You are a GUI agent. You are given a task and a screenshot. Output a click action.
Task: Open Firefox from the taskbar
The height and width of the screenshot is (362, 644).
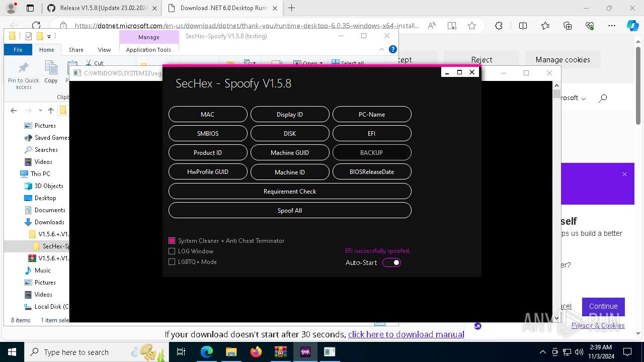tap(256, 352)
